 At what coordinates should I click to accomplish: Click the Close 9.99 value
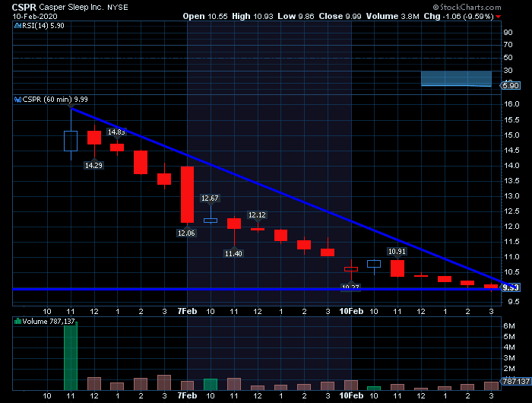click(340, 16)
